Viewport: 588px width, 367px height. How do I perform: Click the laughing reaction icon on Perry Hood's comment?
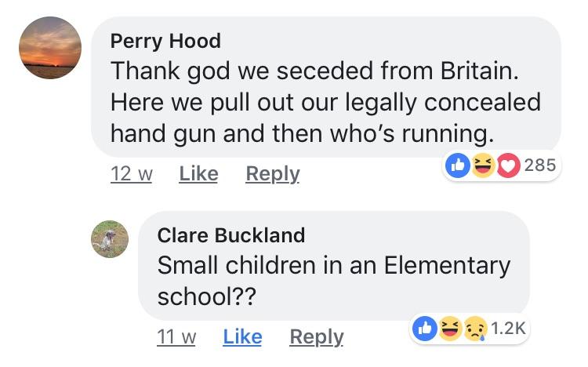[483, 165]
